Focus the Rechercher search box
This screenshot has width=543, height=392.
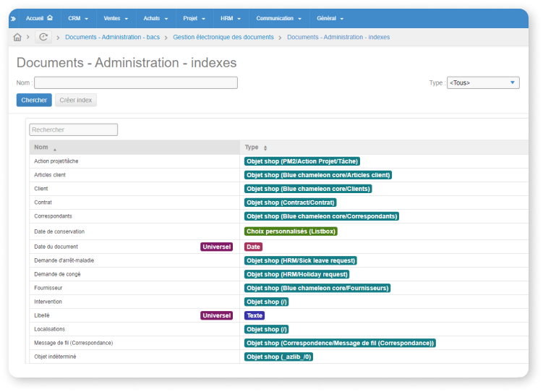[x=74, y=130]
